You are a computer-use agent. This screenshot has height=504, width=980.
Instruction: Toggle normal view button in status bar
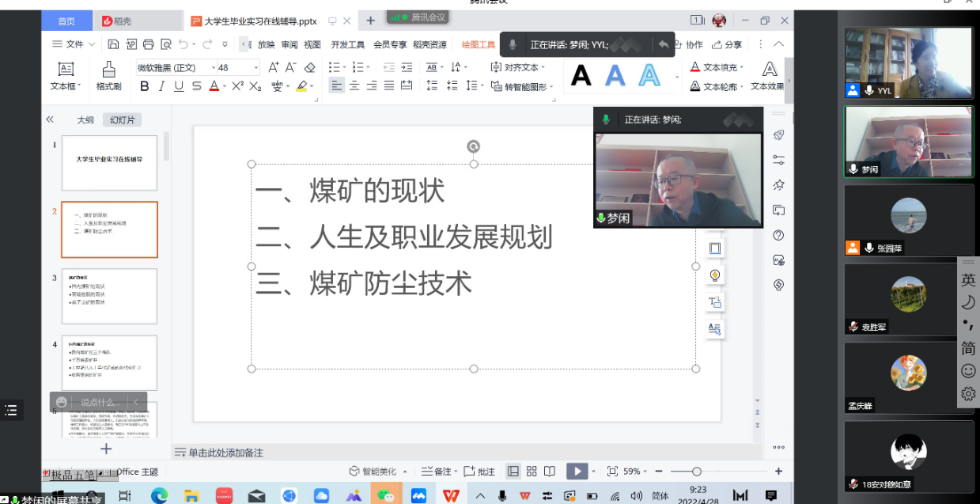[x=513, y=471]
